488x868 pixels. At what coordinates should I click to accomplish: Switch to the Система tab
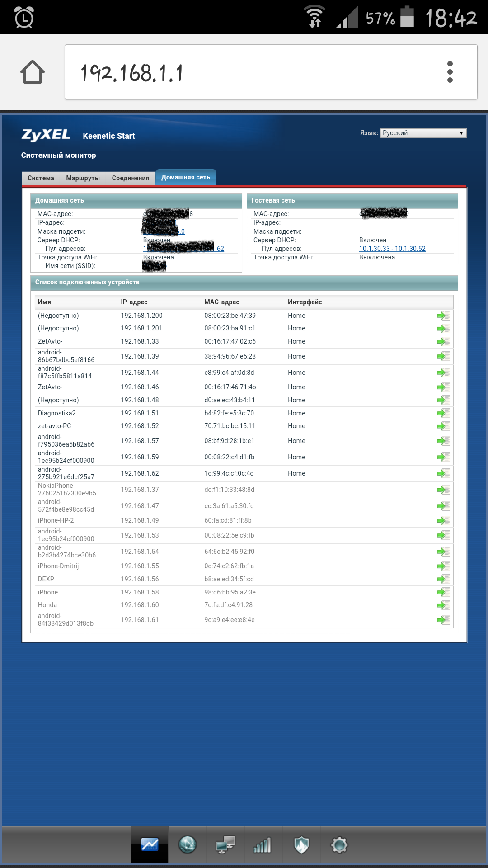click(41, 178)
